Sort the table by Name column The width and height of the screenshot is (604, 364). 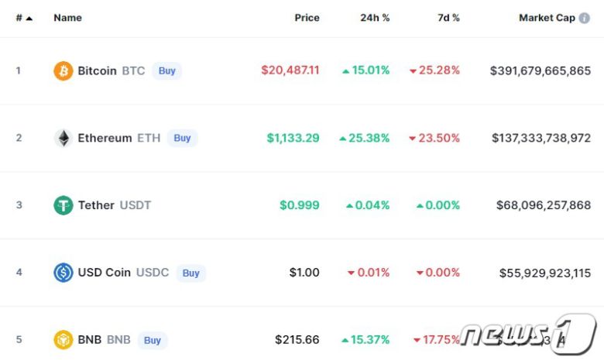pyautogui.click(x=67, y=18)
